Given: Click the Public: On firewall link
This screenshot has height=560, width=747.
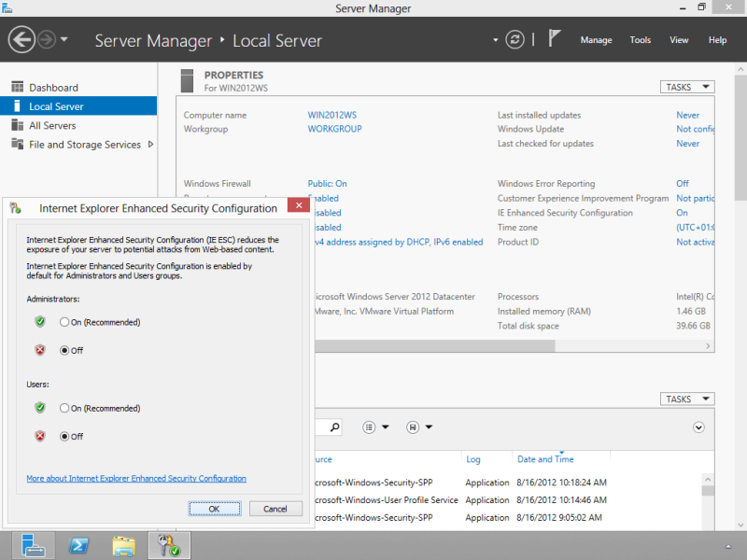Looking at the screenshot, I should (327, 183).
